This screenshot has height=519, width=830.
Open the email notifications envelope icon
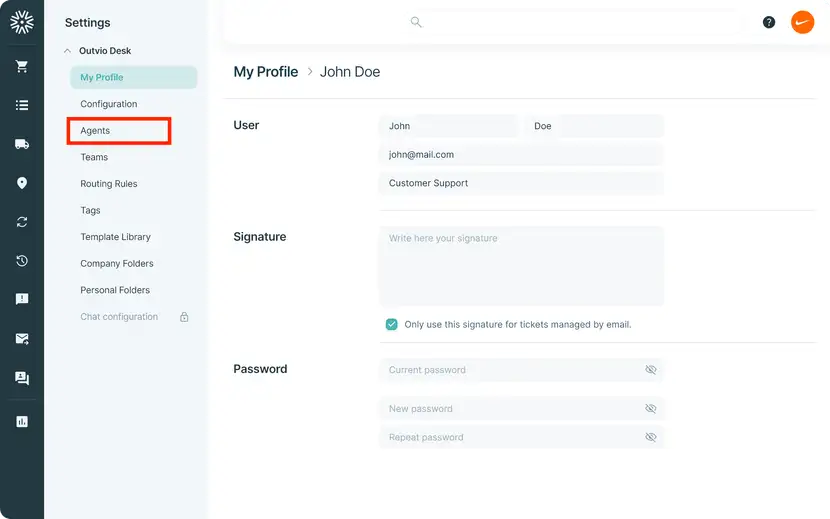click(x=22, y=339)
